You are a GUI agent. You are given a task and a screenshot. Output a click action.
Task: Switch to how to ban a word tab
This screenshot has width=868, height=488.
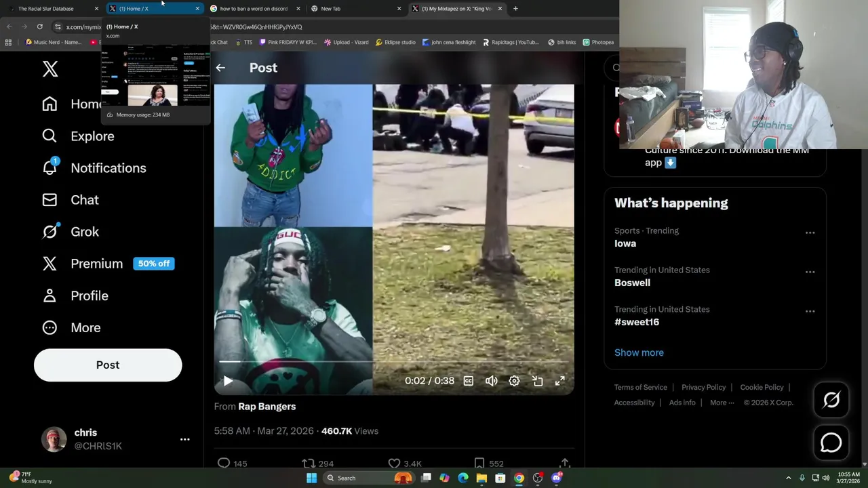(x=254, y=8)
